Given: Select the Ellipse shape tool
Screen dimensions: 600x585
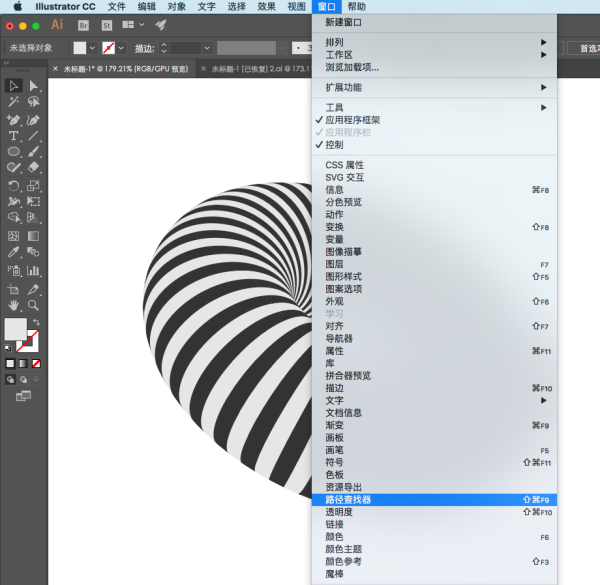Looking at the screenshot, I should pos(14,152).
